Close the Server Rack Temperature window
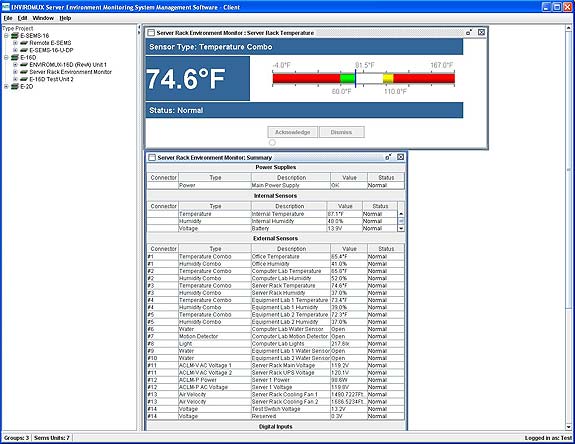The image size is (575, 444). [x=481, y=33]
